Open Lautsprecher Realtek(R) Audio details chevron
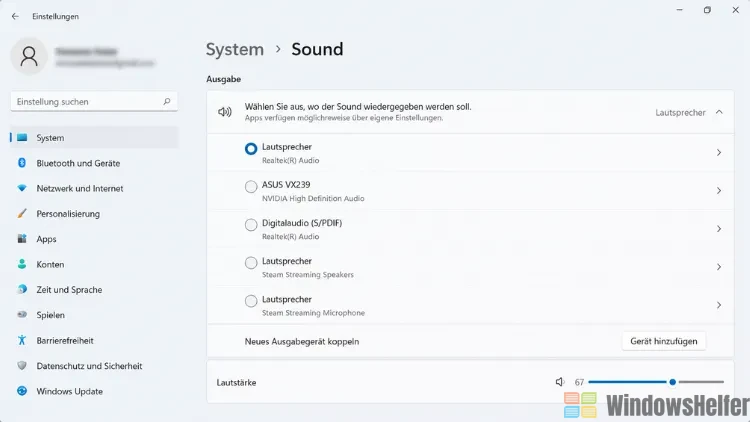The height and width of the screenshot is (422, 750). point(719,153)
